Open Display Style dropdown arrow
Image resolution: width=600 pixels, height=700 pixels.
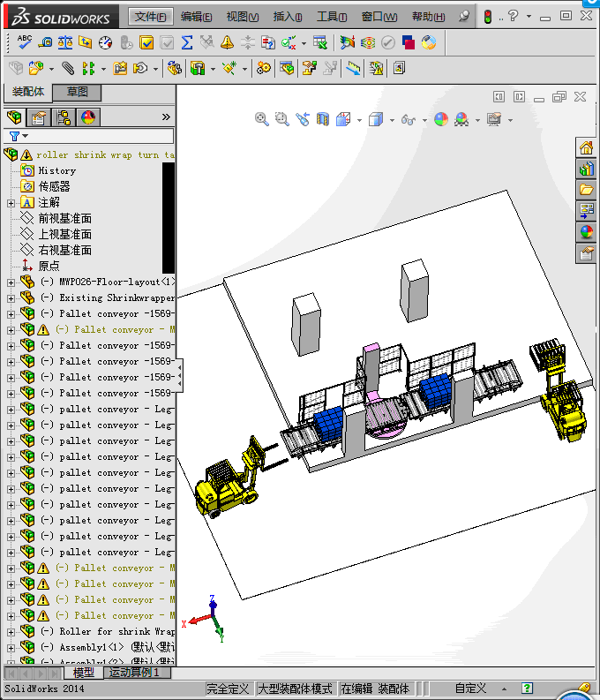tap(392, 120)
